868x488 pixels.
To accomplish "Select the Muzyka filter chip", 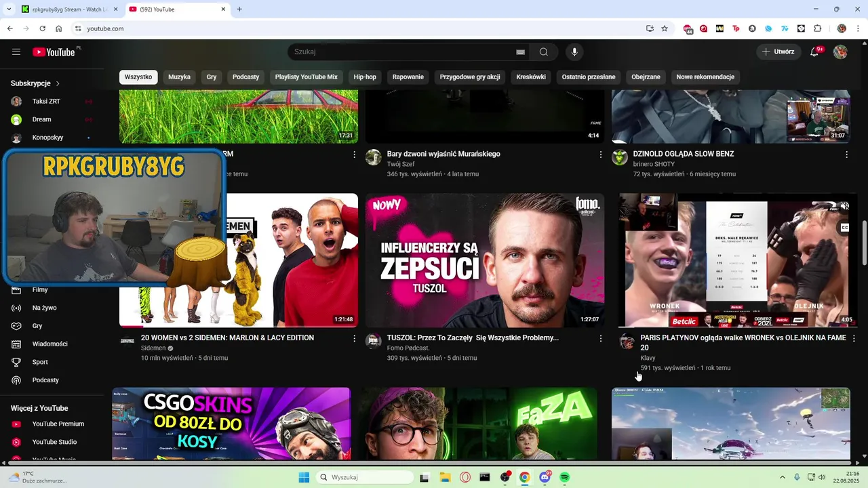I will point(179,77).
